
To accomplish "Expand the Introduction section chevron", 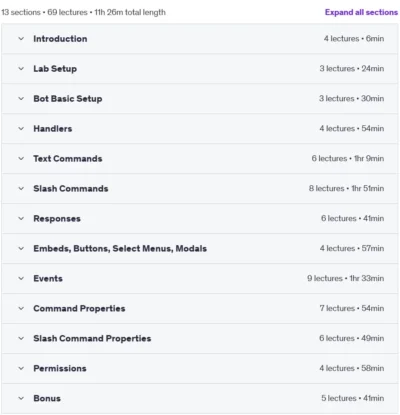I will click(x=21, y=39).
